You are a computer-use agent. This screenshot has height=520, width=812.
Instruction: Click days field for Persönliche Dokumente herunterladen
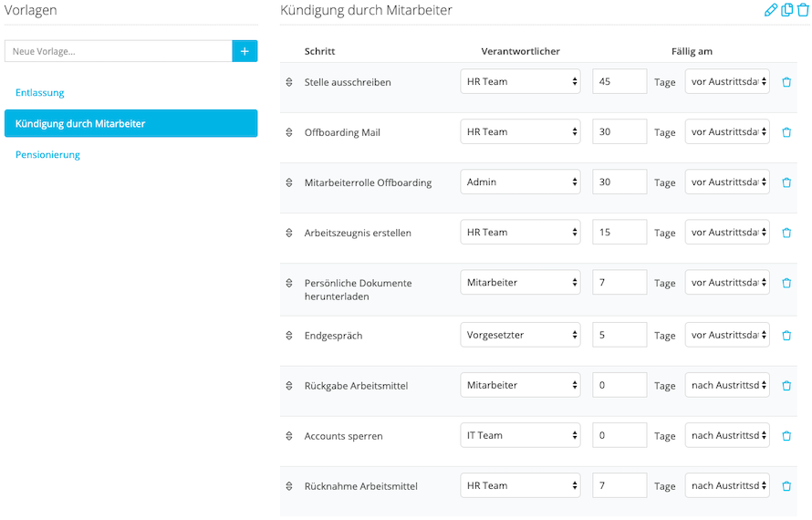click(619, 282)
